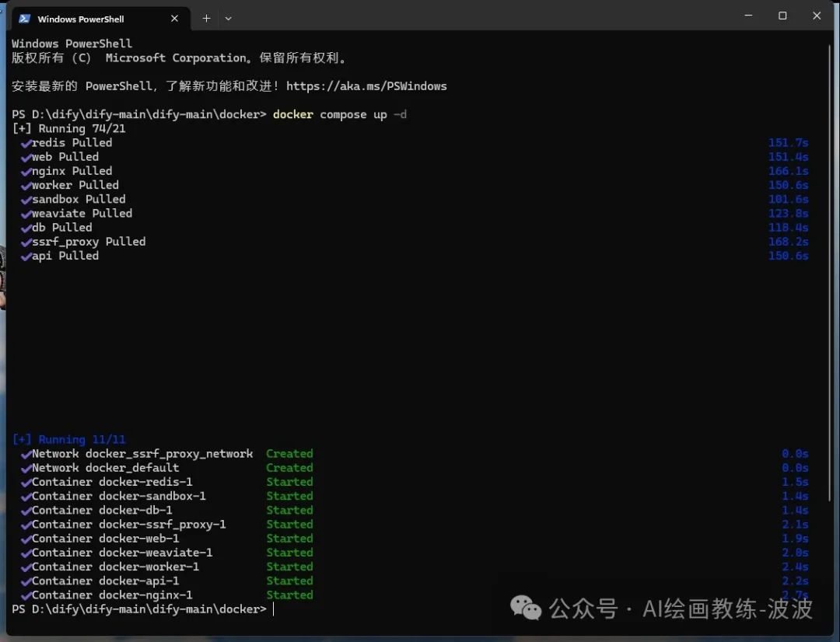Click the PowerShell icon in the tab
840x642 pixels.
click(x=24, y=19)
